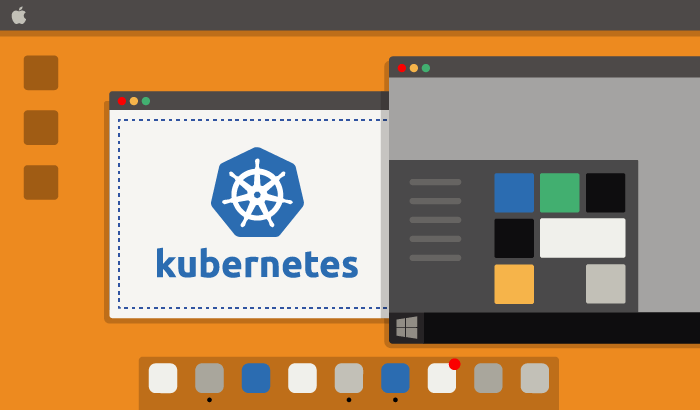This screenshot has height=410, width=700.
Task: Open the yellow tile in the Start menu
Action: coord(514,284)
